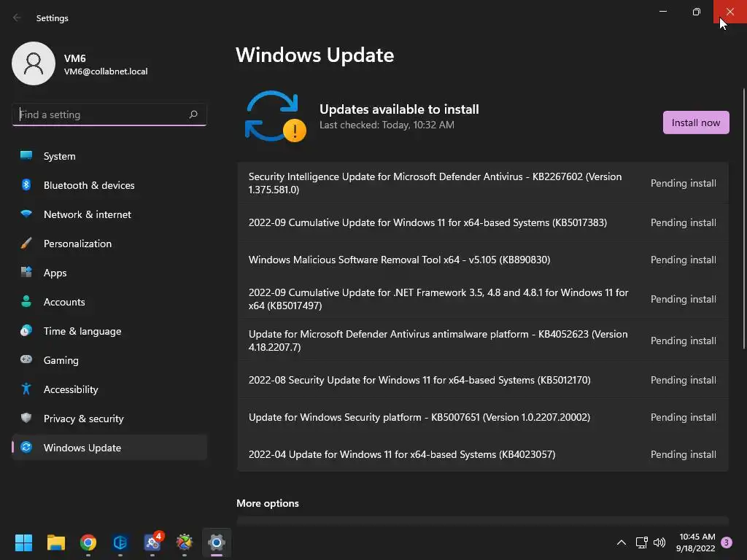Click the vertical scrollbar on right edge
This screenshot has width=747, height=560.
[x=743, y=219]
